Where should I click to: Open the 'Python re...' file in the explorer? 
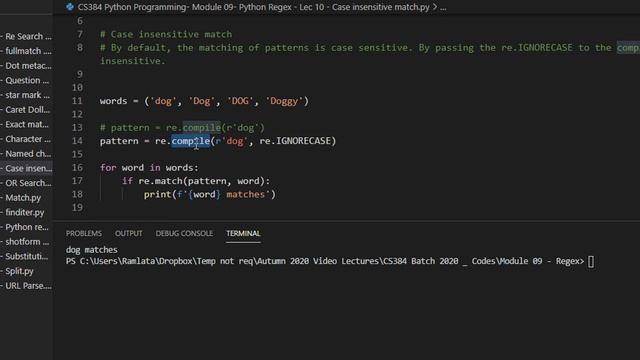[26, 227]
